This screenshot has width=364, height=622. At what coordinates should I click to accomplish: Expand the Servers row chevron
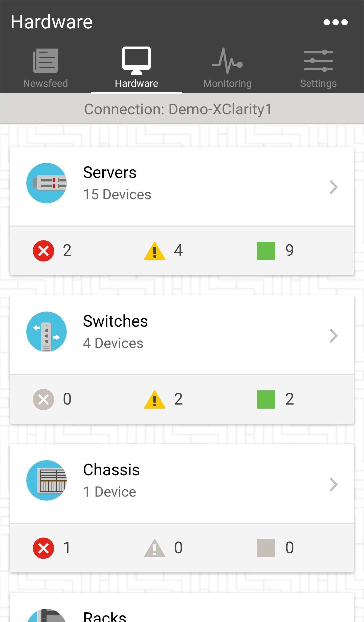click(x=334, y=187)
